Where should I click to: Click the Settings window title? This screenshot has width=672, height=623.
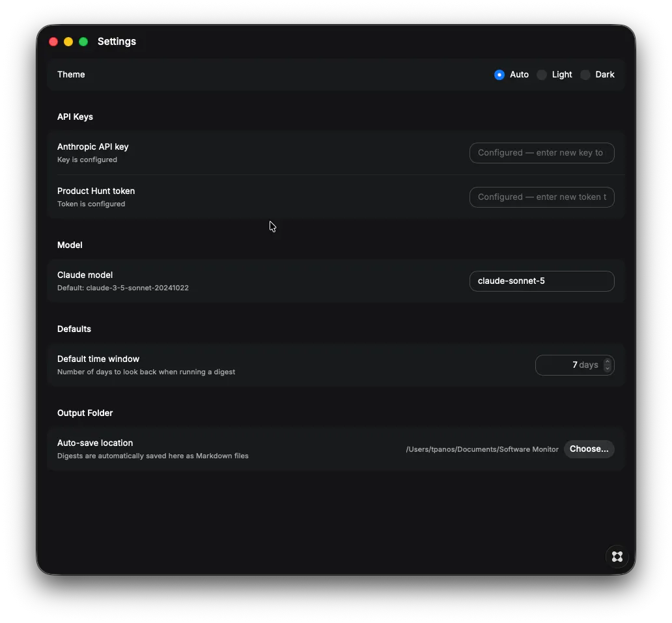pos(117,42)
